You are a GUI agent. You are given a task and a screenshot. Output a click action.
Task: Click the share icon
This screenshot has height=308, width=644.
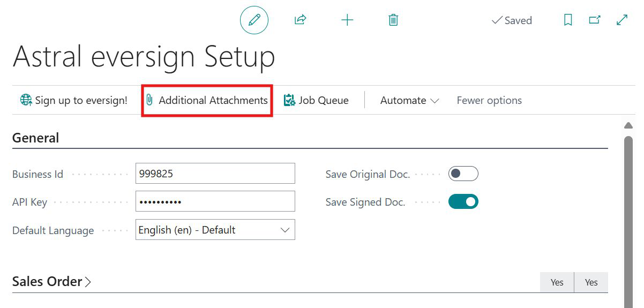[300, 20]
